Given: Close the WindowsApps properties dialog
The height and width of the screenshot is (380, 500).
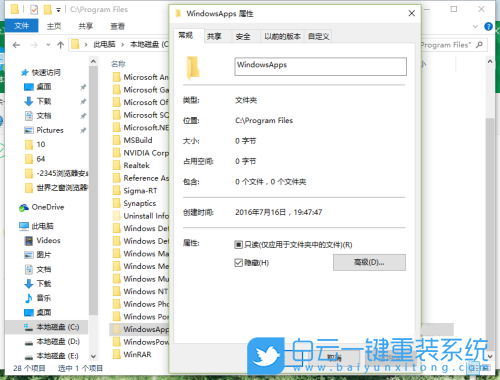Looking at the screenshot, I should [x=412, y=13].
